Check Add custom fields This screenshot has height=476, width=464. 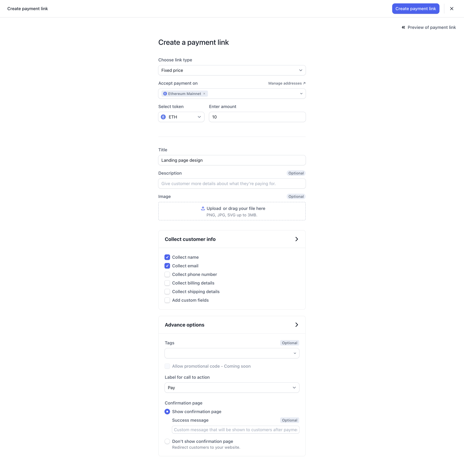(x=167, y=300)
